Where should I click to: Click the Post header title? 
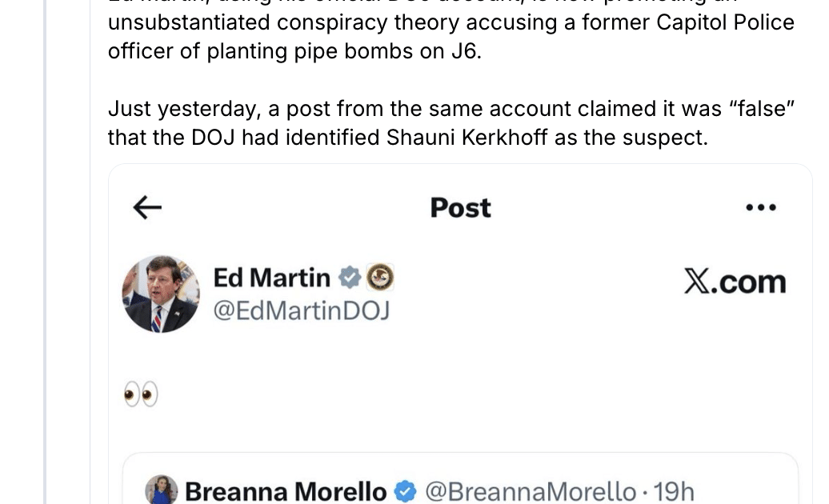coord(460,208)
